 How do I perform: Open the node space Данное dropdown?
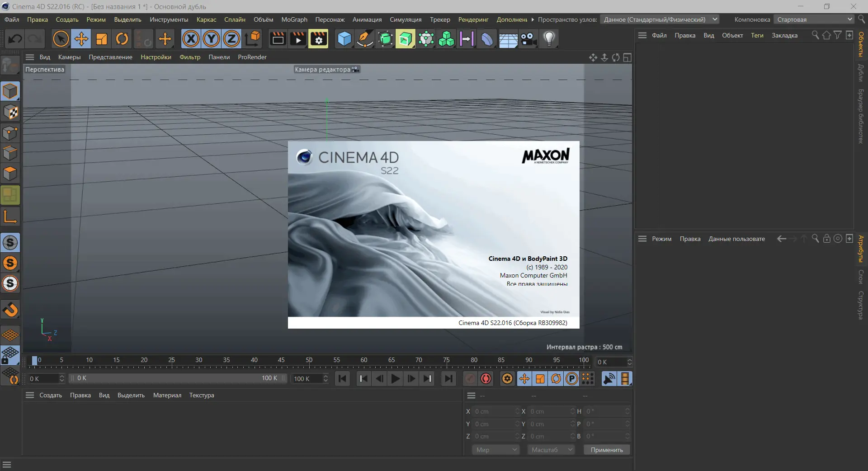pos(660,19)
